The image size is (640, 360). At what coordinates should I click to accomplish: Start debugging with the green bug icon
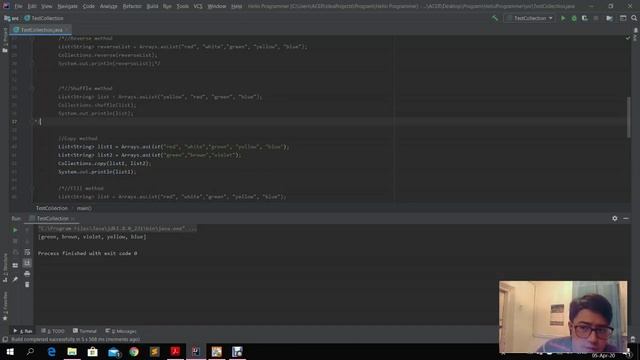574,18
